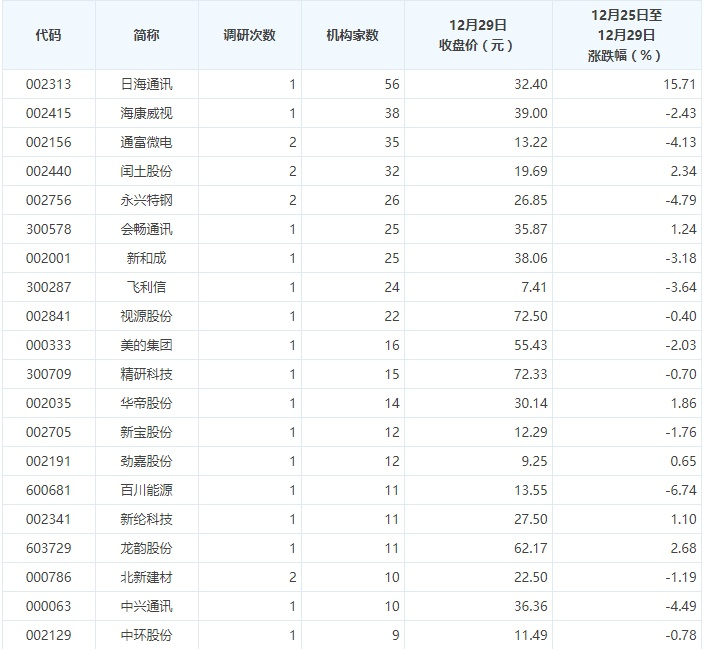The height and width of the screenshot is (649, 705).
Task: Select stock code 000333
Action: click(x=49, y=345)
